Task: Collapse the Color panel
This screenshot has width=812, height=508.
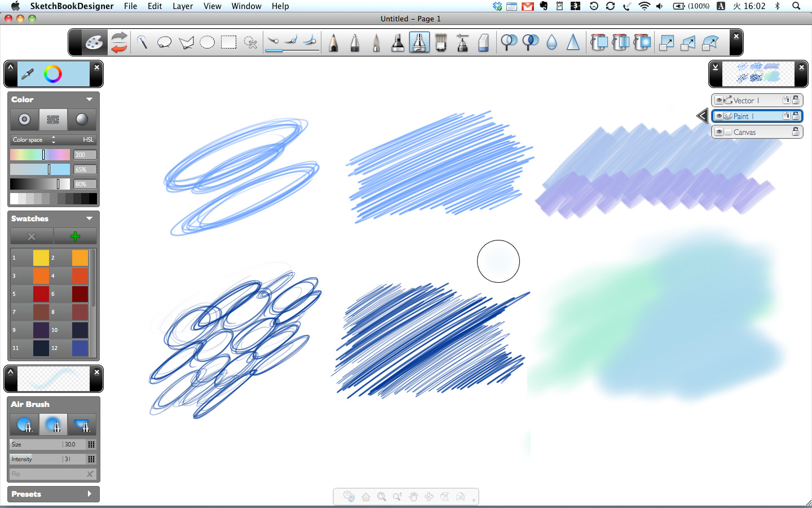Action: 89,99
